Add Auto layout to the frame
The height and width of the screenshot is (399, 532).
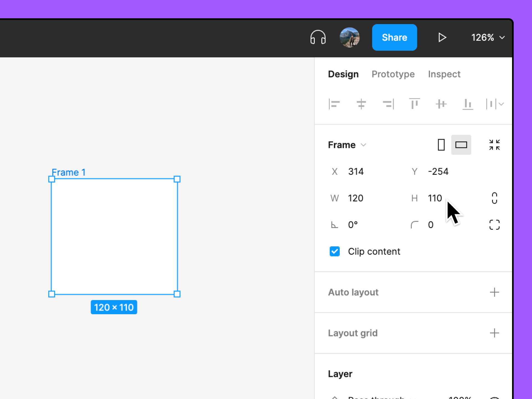point(495,292)
